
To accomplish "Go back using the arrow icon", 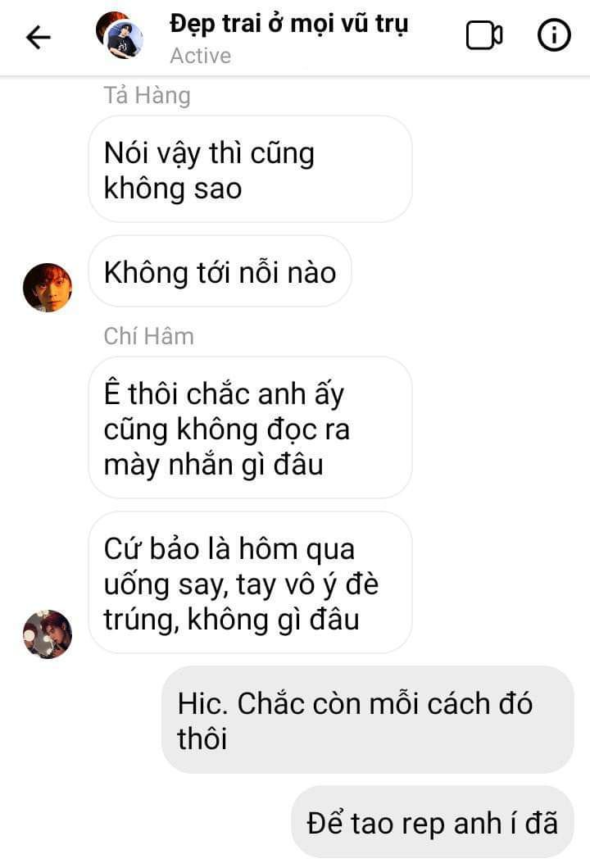I will pyautogui.click(x=39, y=38).
